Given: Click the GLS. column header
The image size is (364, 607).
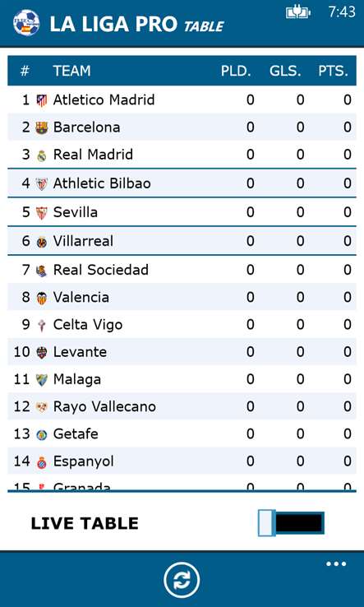Looking at the screenshot, I should (285, 71).
